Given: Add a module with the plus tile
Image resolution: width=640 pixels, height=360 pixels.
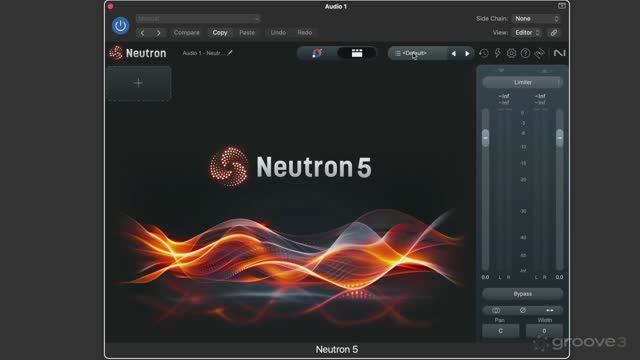Looking at the screenshot, I should tap(139, 83).
